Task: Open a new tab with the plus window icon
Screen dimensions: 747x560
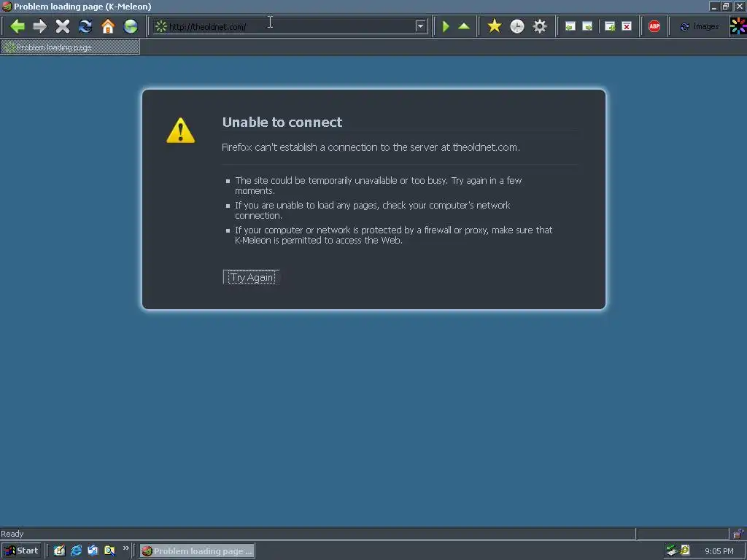Action: tap(610, 26)
